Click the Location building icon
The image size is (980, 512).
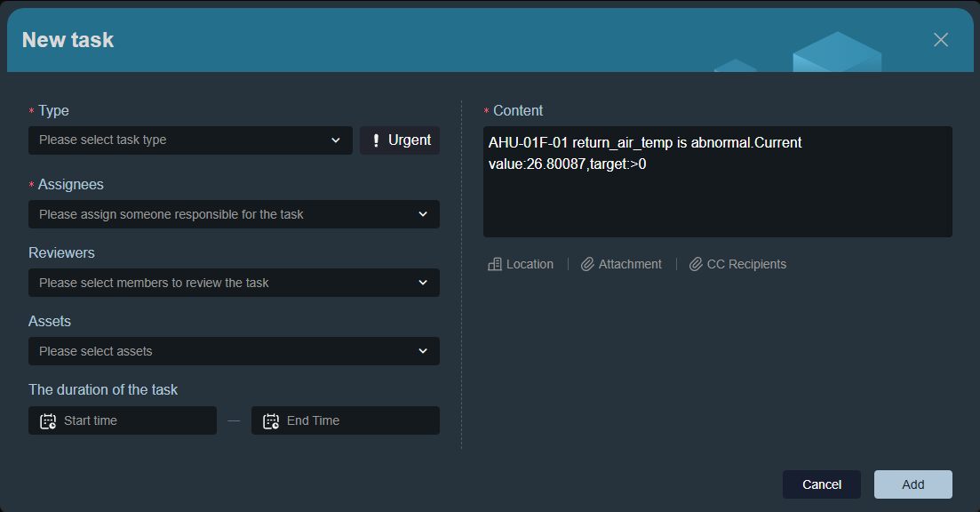click(495, 264)
